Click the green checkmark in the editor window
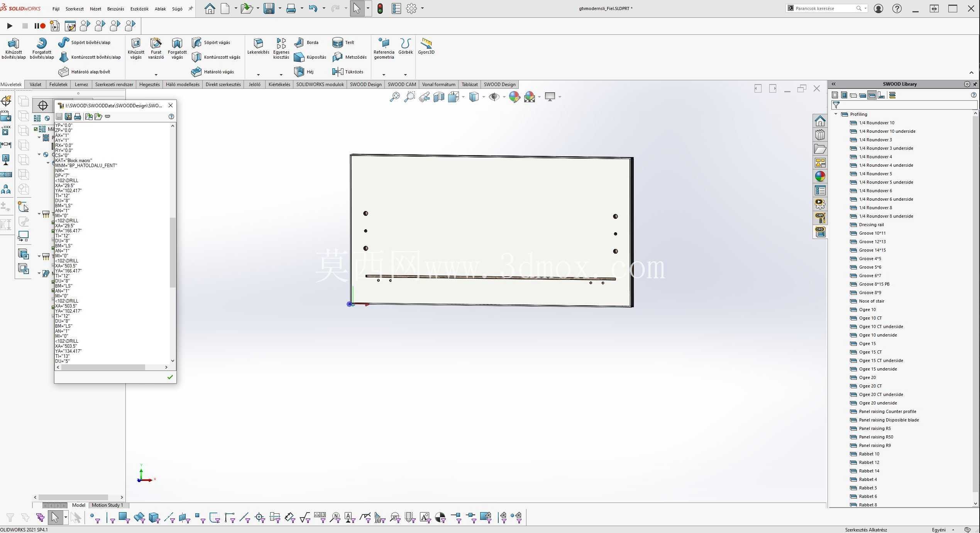The image size is (980, 533). click(x=170, y=377)
